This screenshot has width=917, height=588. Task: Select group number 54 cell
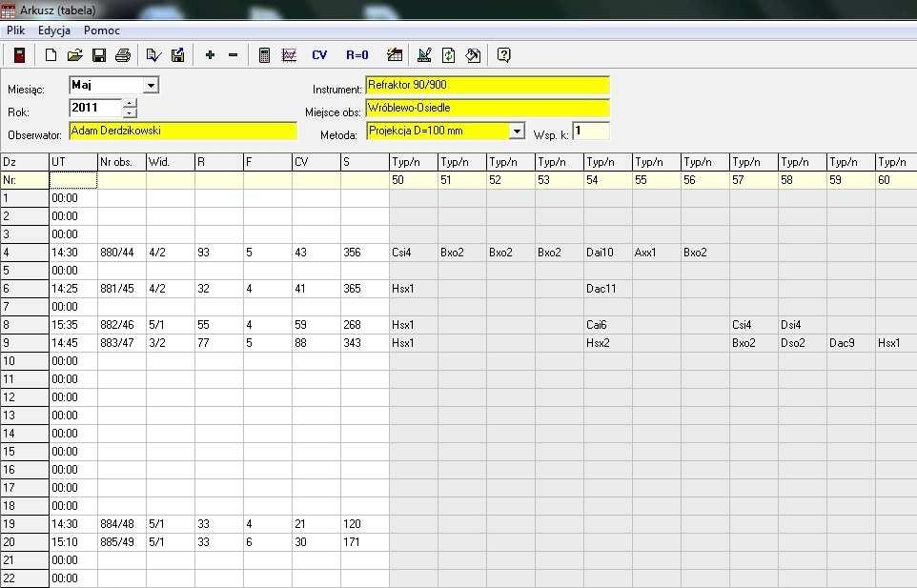(607, 180)
